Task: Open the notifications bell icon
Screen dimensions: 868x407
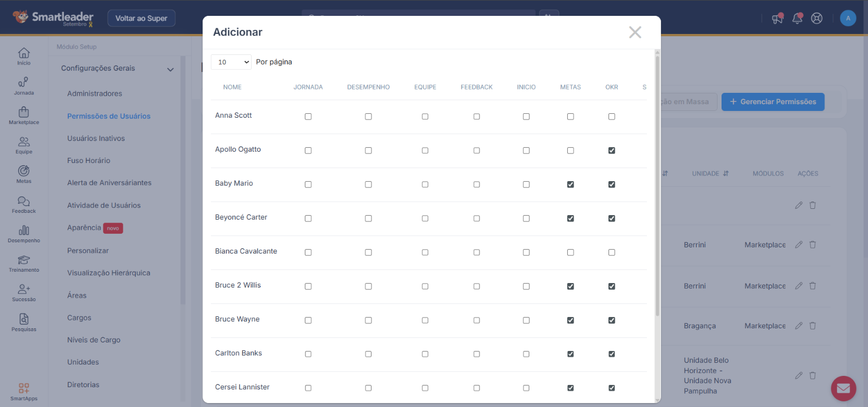Action: point(797,18)
